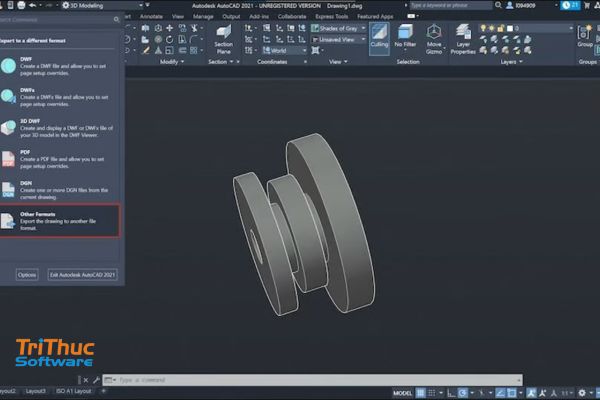This screenshot has height=400, width=600.
Task: Select the Move tool in Modify panel
Action: point(170,28)
